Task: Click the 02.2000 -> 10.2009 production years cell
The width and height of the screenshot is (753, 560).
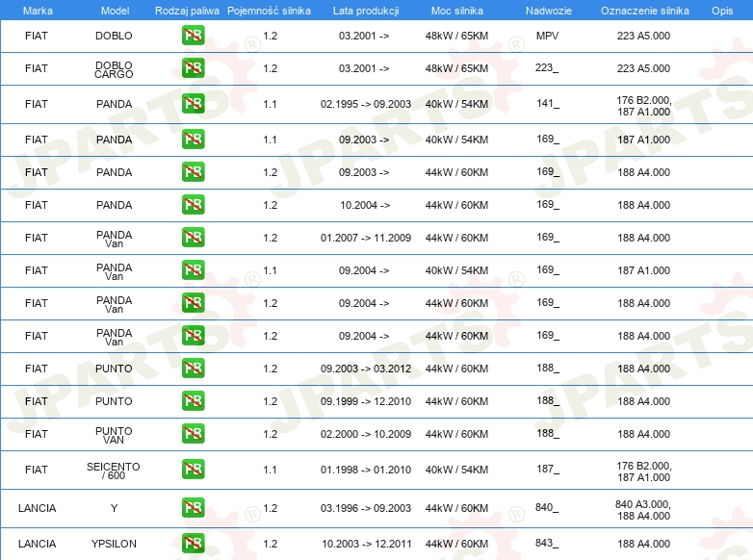Action: (366, 434)
